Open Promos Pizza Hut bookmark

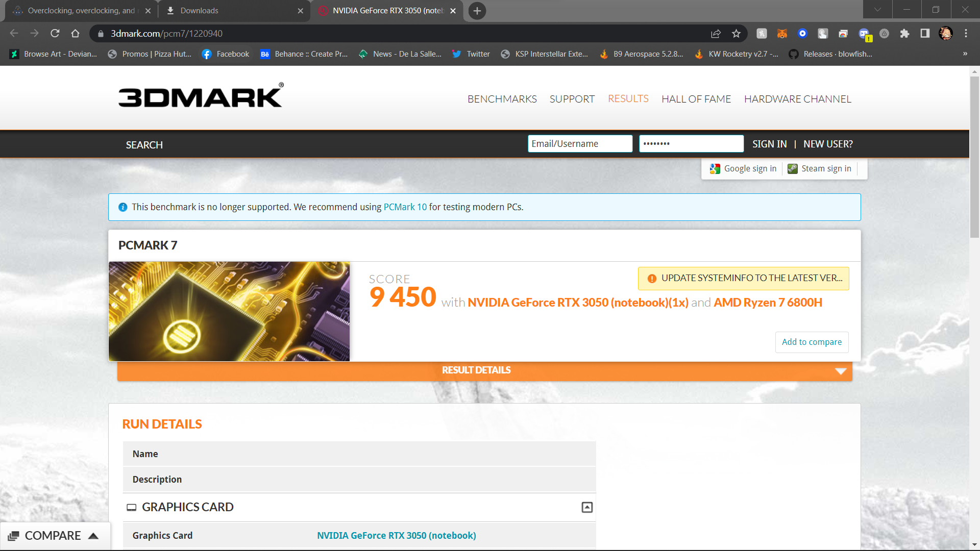(150, 54)
